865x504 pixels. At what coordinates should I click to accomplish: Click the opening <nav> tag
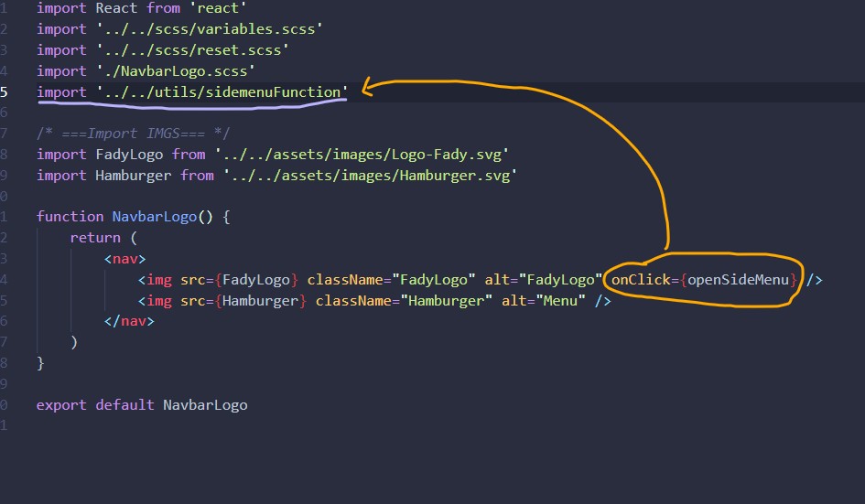pos(125,259)
